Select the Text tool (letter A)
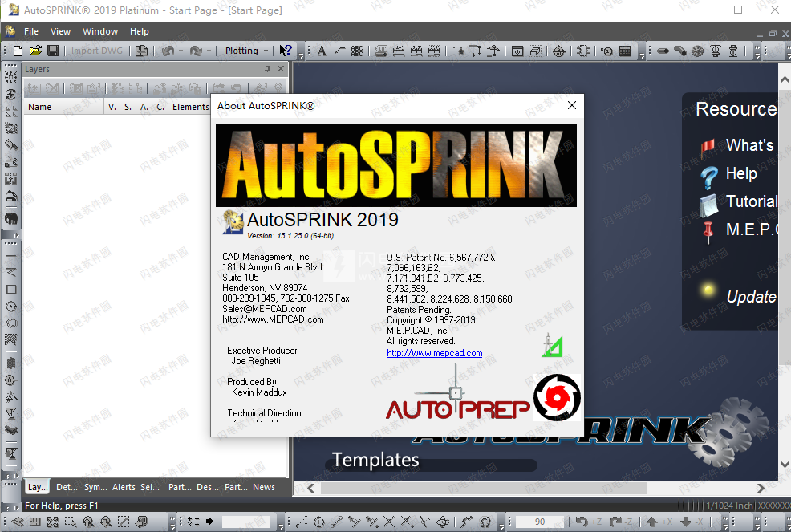Image resolution: width=791 pixels, height=532 pixels. coord(322,51)
